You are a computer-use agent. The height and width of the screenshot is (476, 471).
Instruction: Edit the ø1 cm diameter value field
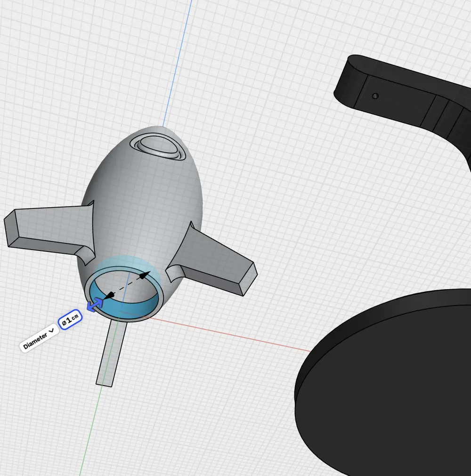(x=70, y=320)
